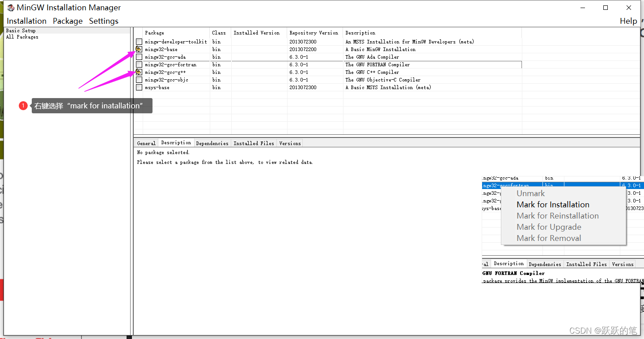Click 'The GNU Objective-C Compiler' description
Image resolution: width=644 pixels, height=339 pixels.
[383, 80]
